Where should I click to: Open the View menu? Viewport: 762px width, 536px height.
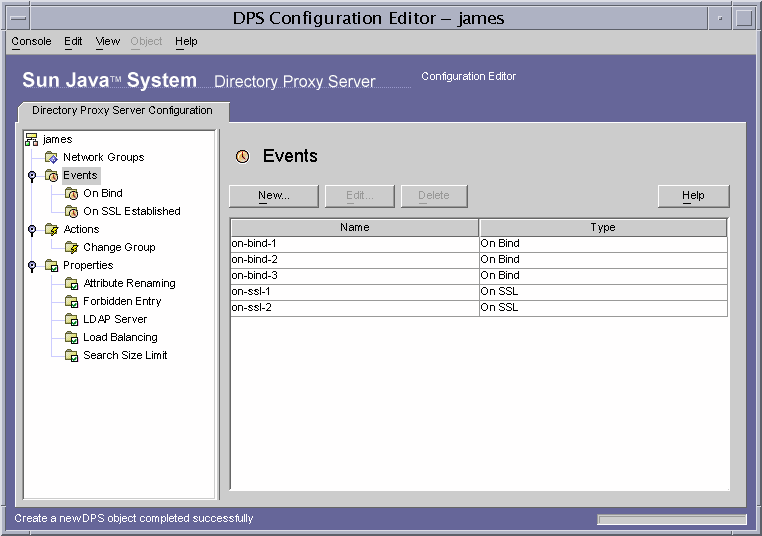coord(107,41)
